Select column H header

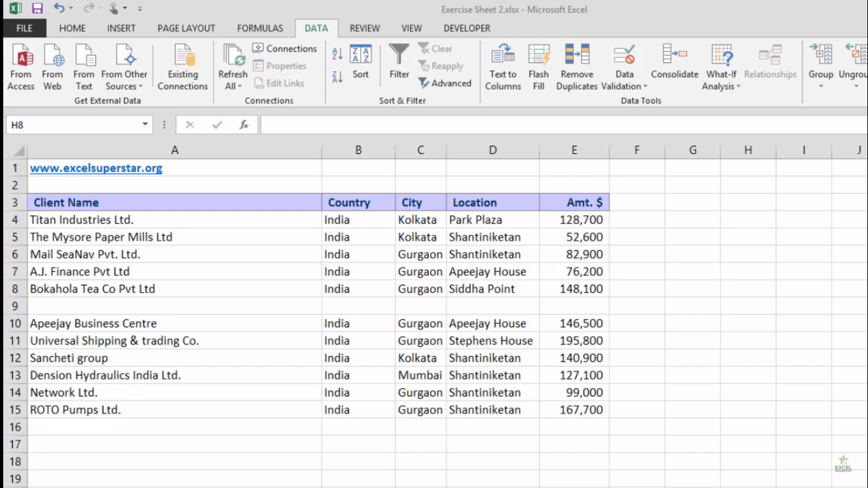(x=748, y=151)
